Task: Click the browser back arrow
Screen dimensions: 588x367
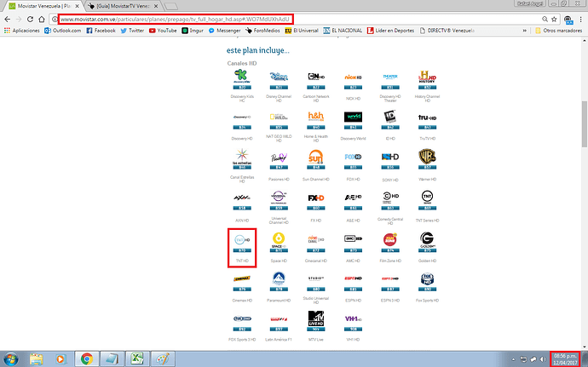Action: [x=8, y=19]
